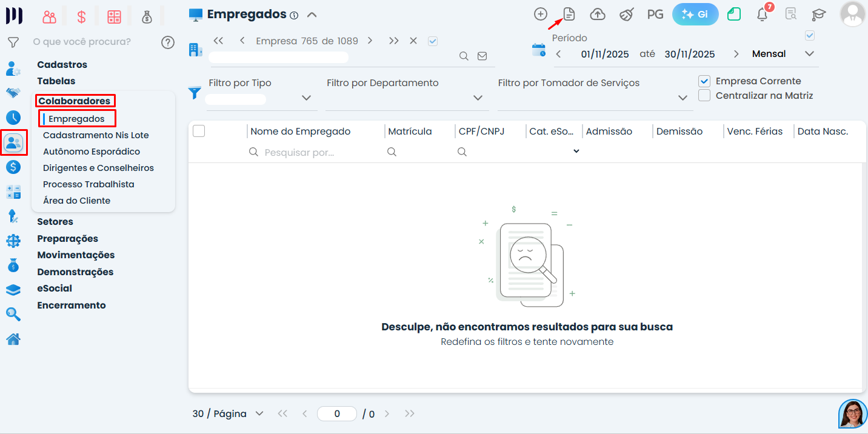Screen dimensions: 868x434
Task: Click the PG button in top toolbar
Action: (655, 14)
